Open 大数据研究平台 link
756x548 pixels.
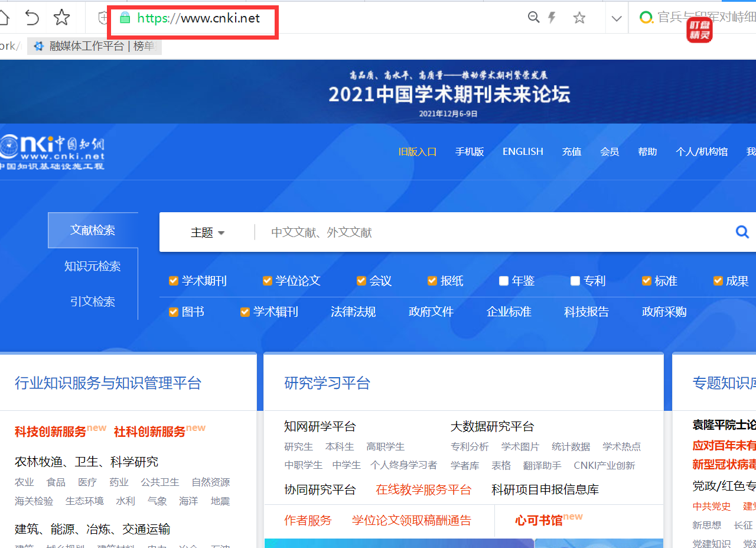[493, 426]
